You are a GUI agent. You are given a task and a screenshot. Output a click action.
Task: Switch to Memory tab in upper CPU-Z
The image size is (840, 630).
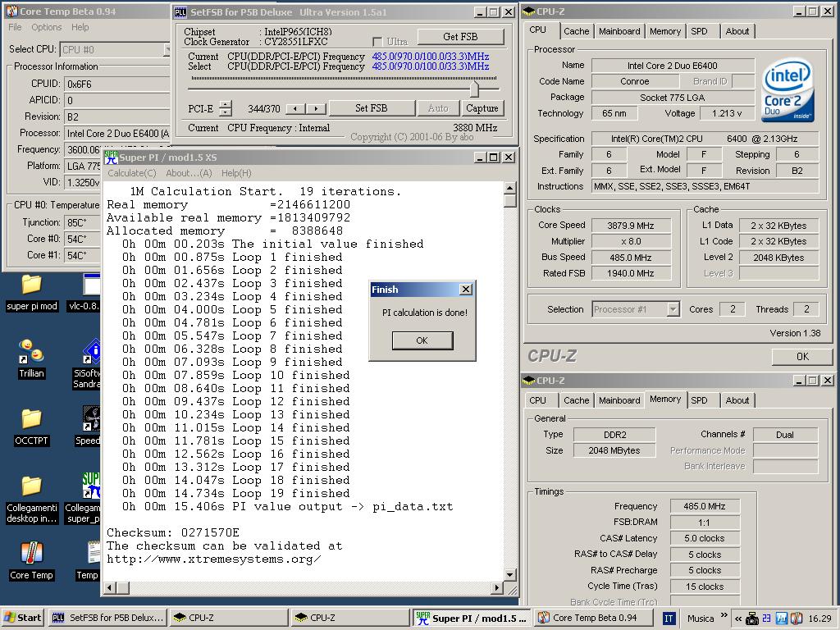tap(664, 32)
